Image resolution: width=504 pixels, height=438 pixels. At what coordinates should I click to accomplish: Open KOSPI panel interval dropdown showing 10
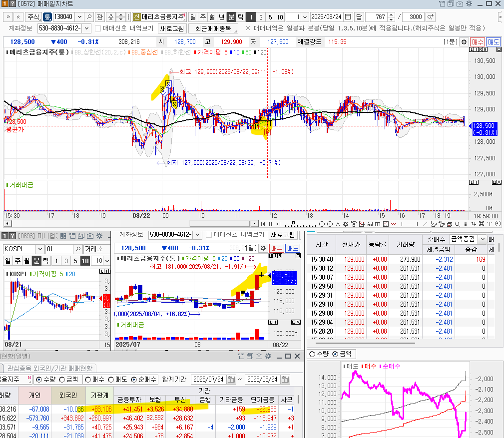tap(107, 261)
